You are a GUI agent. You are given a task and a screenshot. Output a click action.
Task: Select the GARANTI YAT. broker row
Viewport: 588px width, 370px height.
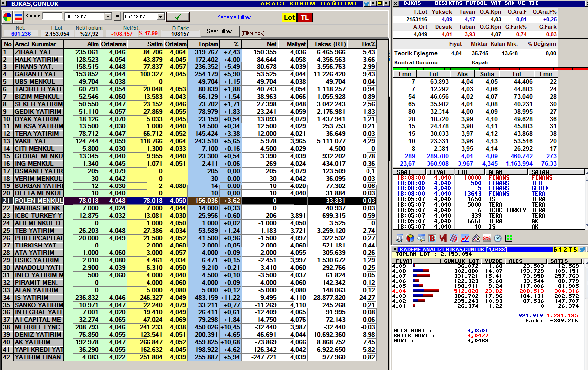click(x=189, y=74)
